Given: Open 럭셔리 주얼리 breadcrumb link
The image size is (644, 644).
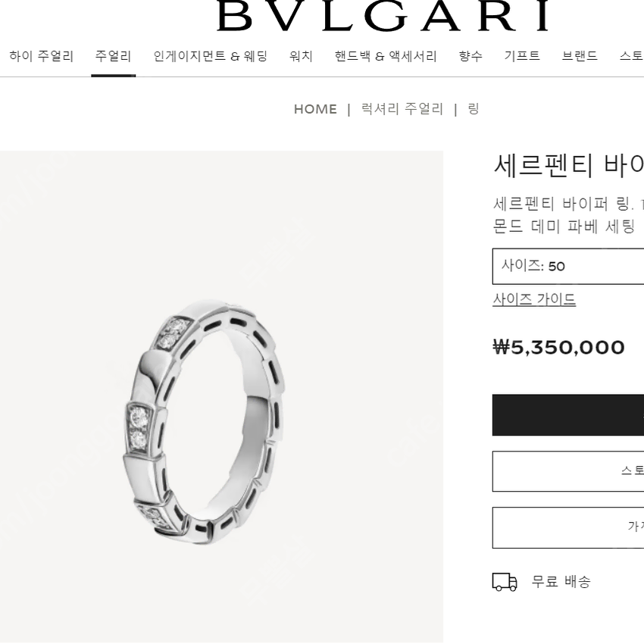Looking at the screenshot, I should coord(402,109).
